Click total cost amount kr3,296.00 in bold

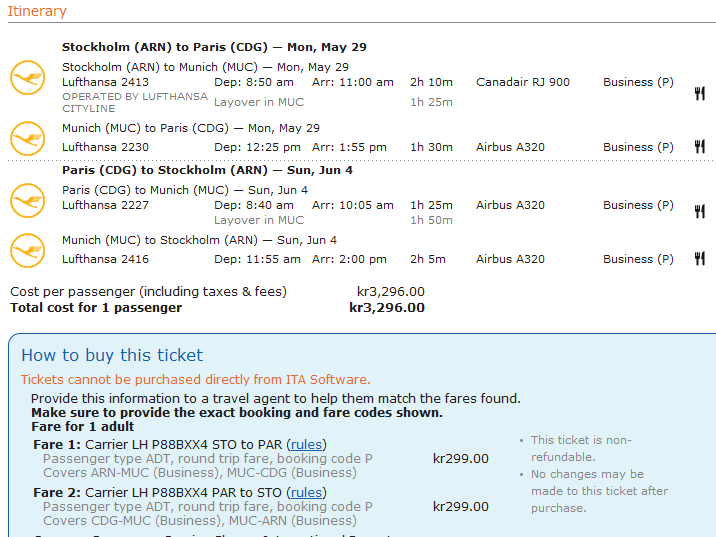[x=387, y=308]
